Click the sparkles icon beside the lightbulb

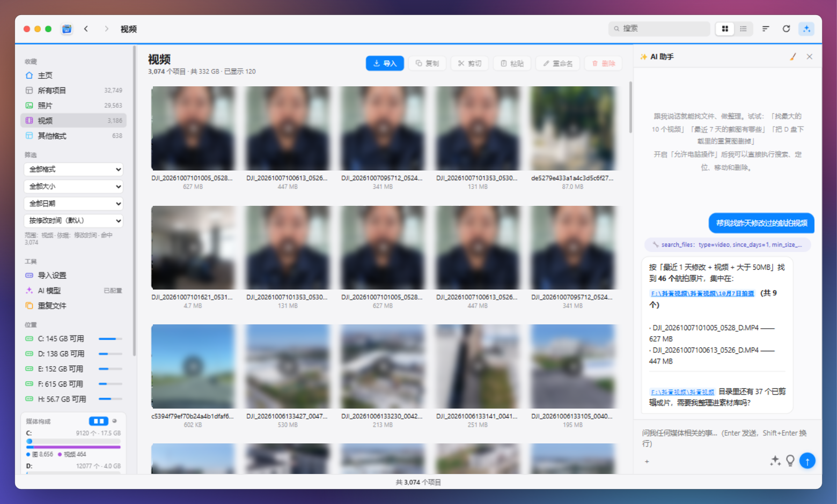pyautogui.click(x=775, y=461)
